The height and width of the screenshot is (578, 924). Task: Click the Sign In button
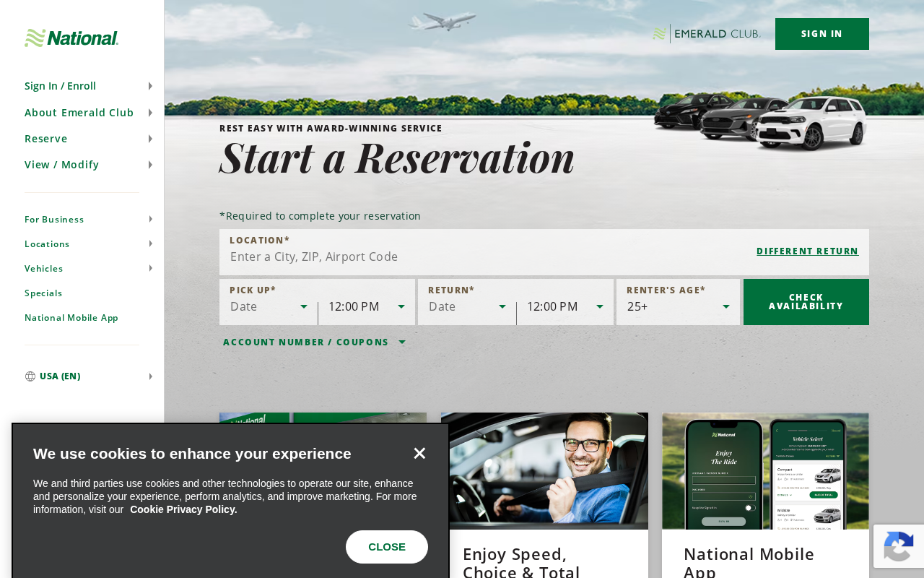822,34
